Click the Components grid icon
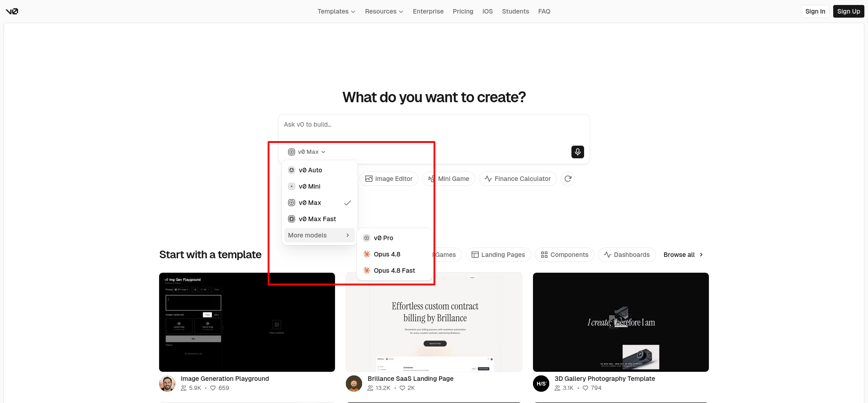The height and width of the screenshot is (403, 868). pos(544,255)
